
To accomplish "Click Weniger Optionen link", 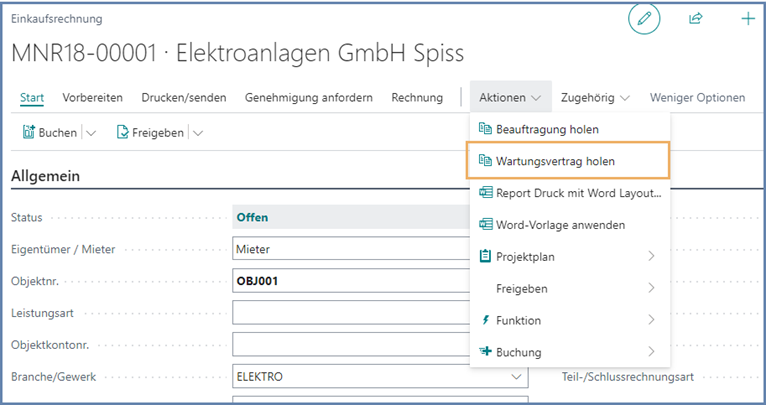I will (x=696, y=98).
